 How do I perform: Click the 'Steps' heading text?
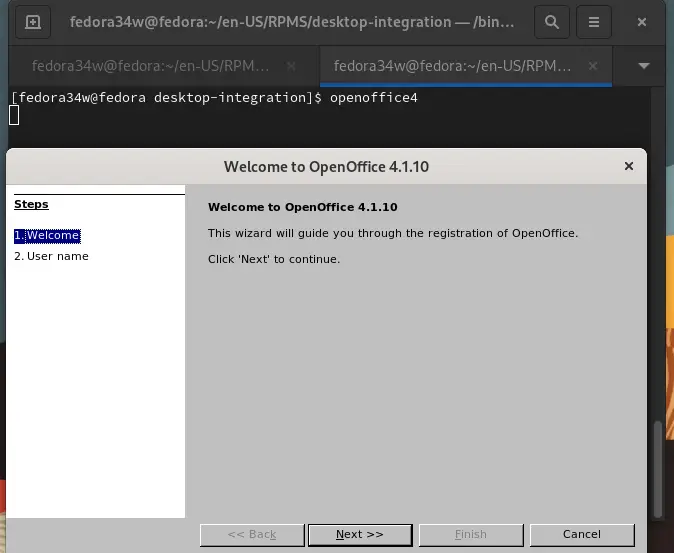31,204
